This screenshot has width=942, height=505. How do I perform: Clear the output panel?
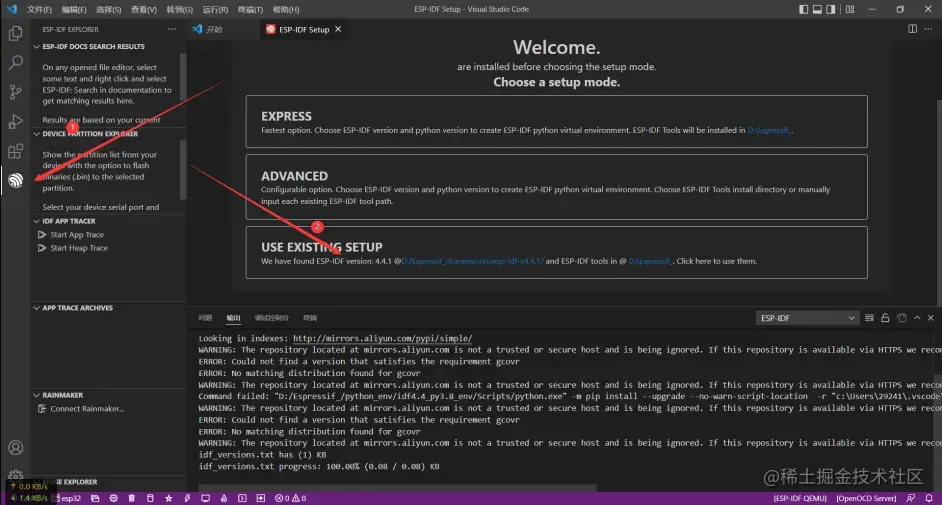click(x=869, y=318)
